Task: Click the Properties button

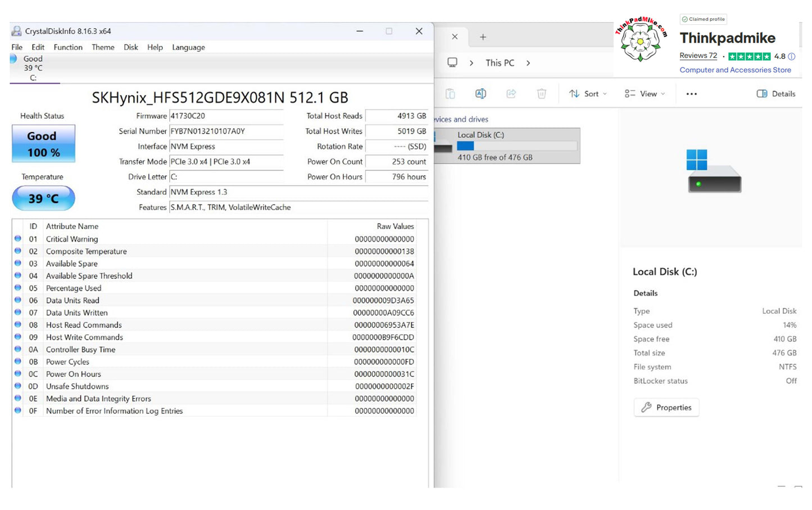Action: pos(666,407)
